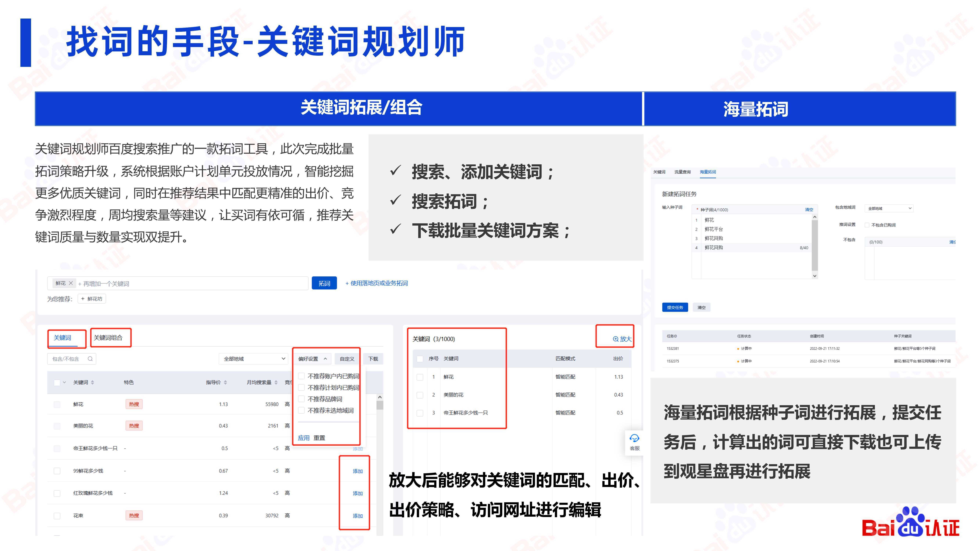
Task: Click the 下载 button
Action: (x=373, y=359)
